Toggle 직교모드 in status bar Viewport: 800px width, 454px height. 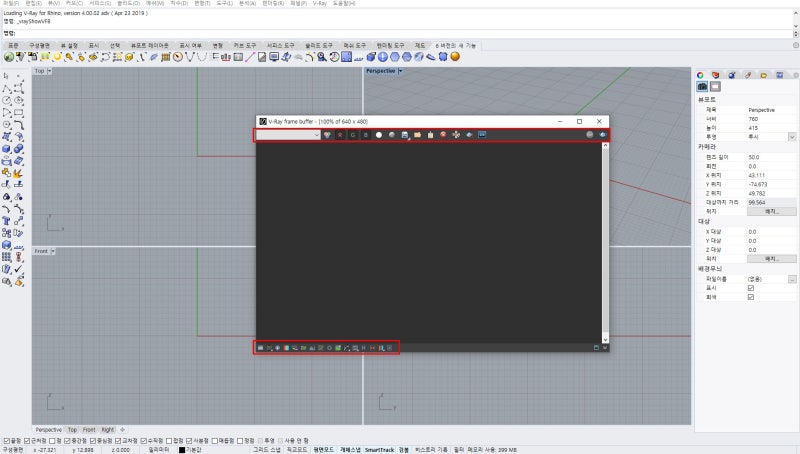pyautogui.click(x=296, y=450)
